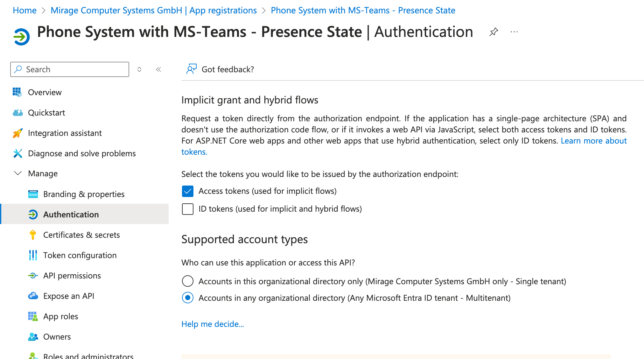Open Branding & properties page
644x359 pixels.
point(84,194)
